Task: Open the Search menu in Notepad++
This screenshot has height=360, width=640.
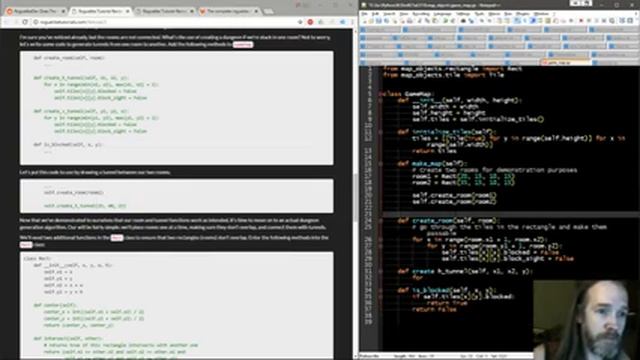Action: 389,13
